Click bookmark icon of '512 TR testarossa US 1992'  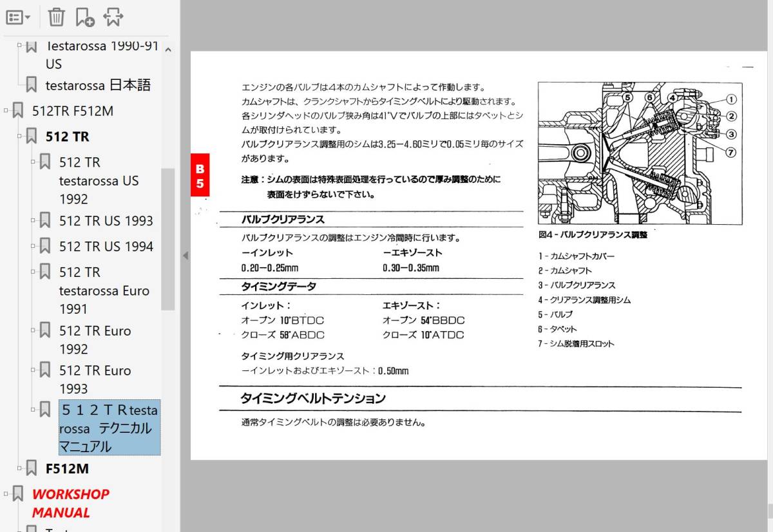(45, 162)
